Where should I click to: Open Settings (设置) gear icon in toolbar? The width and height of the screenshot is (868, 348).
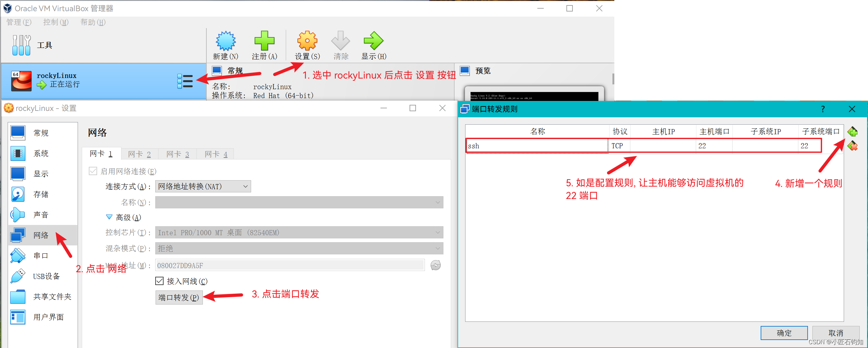point(307,41)
